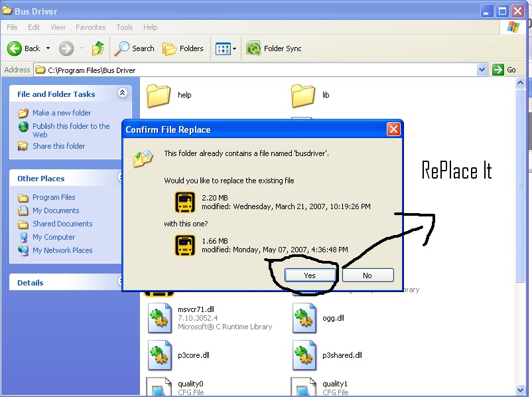Open My Computer link
Viewport: 532px width, 397px height.
[54, 237]
